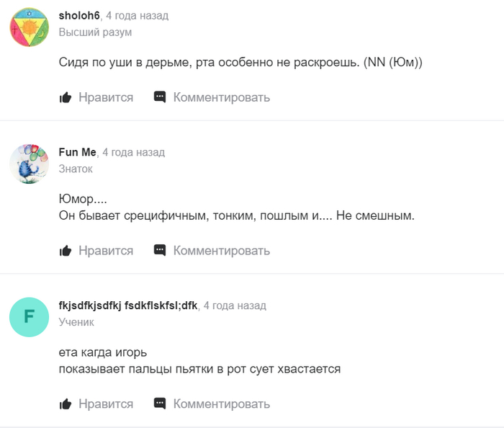Image resolution: width=504 pixels, height=428 pixels.
Task: Open Fun Me username profile link
Action: point(78,152)
